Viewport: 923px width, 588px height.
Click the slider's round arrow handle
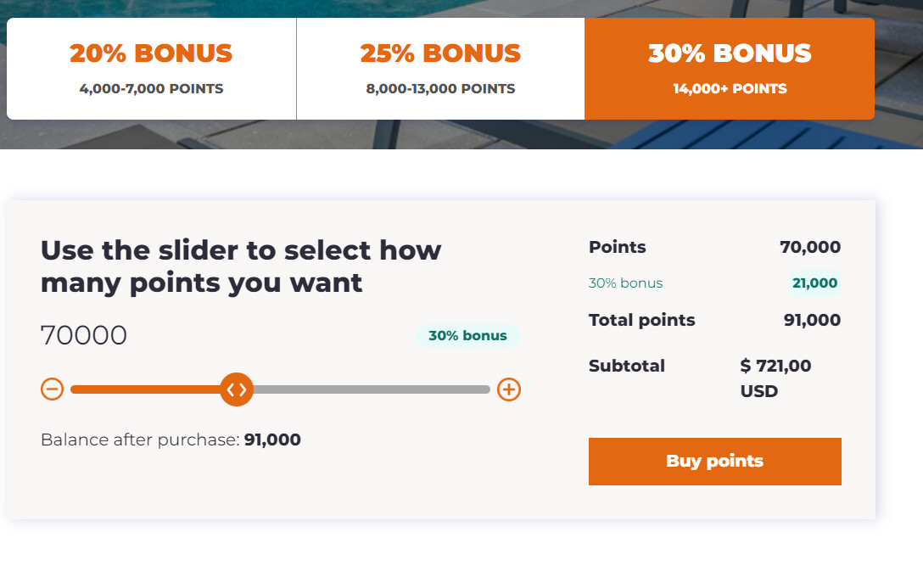237,389
